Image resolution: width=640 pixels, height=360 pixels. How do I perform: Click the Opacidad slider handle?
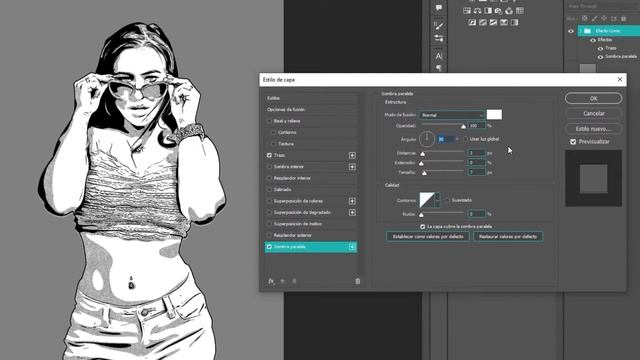pyautogui.click(x=463, y=127)
